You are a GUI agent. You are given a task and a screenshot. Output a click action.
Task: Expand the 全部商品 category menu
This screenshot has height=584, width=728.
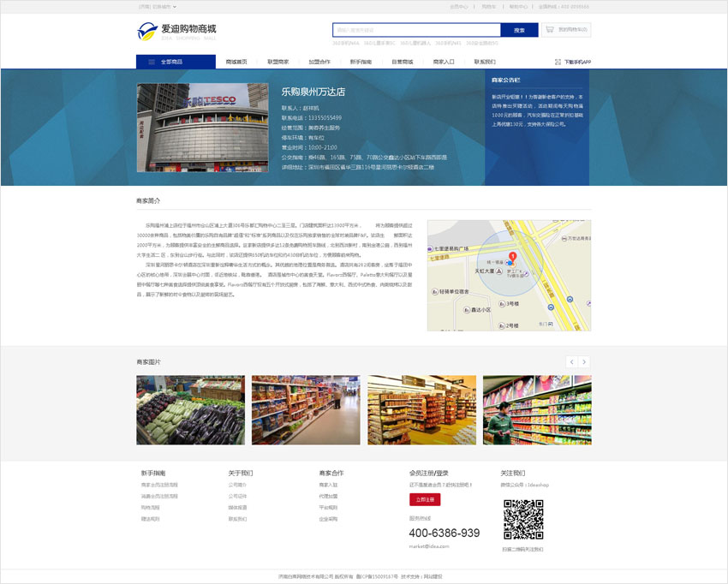tap(176, 62)
